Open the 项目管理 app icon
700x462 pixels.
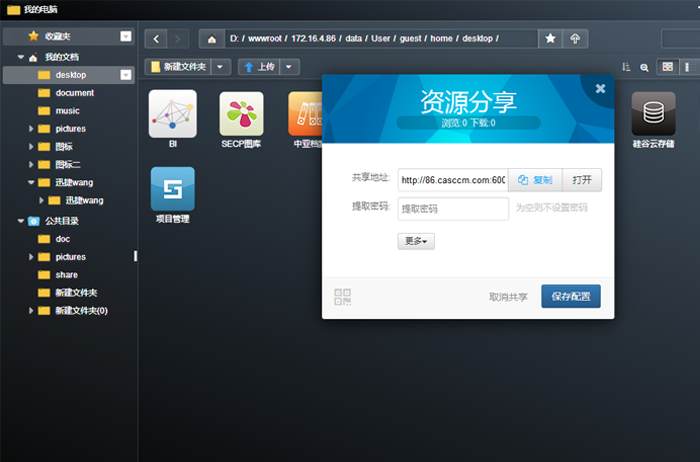pos(172,189)
